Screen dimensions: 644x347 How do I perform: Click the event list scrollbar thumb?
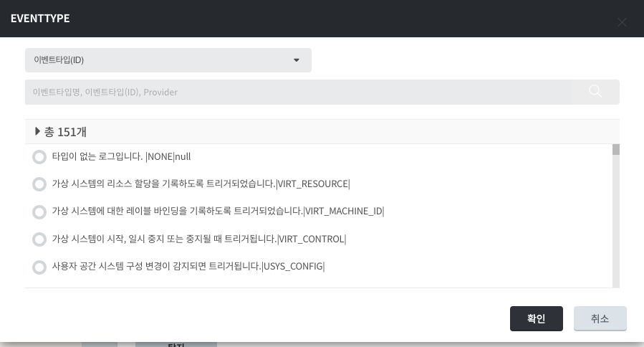coord(616,149)
